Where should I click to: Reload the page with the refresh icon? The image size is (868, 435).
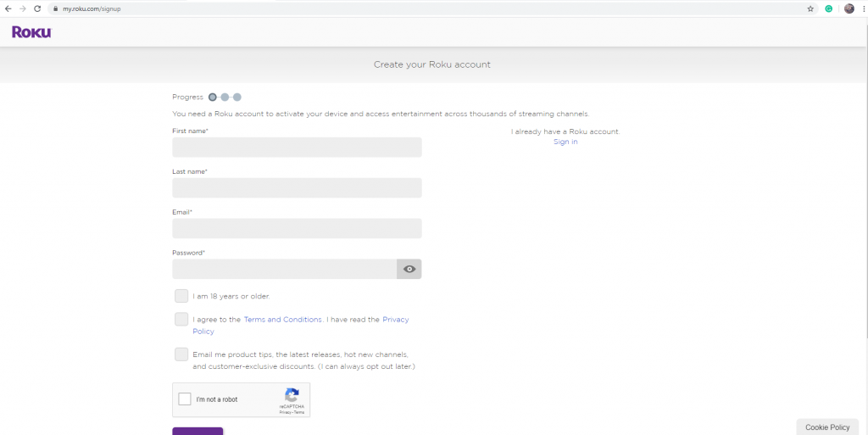[37, 8]
